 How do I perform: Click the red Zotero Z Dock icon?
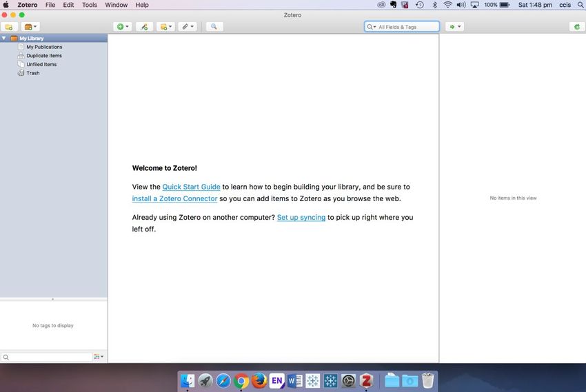[x=366, y=381]
